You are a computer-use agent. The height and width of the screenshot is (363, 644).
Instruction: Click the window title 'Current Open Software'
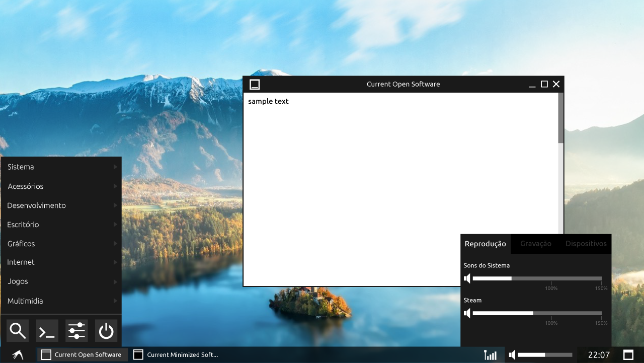click(404, 84)
